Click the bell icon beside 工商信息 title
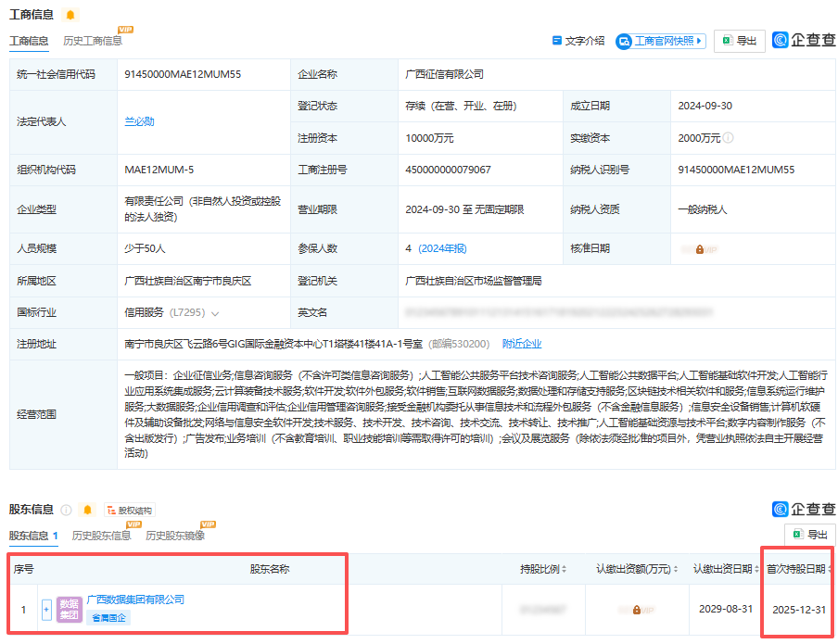Viewport: 838px width, 644px height. 72,13
